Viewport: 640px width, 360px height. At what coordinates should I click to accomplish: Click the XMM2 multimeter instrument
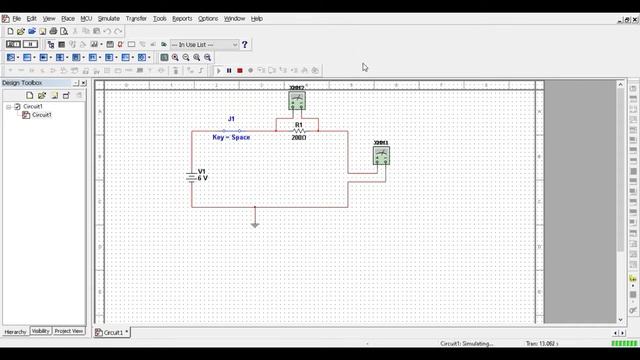[297, 100]
